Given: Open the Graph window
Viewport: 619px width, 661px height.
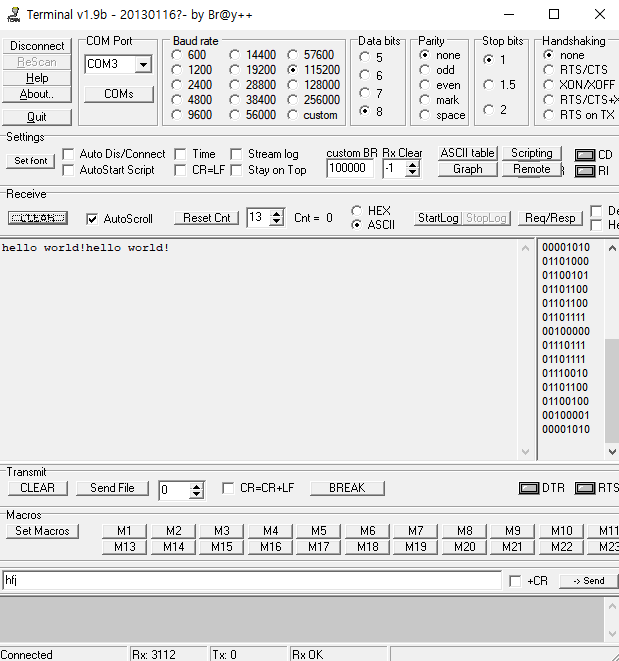Looking at the screenshot, I should click(x=468, y=169).
